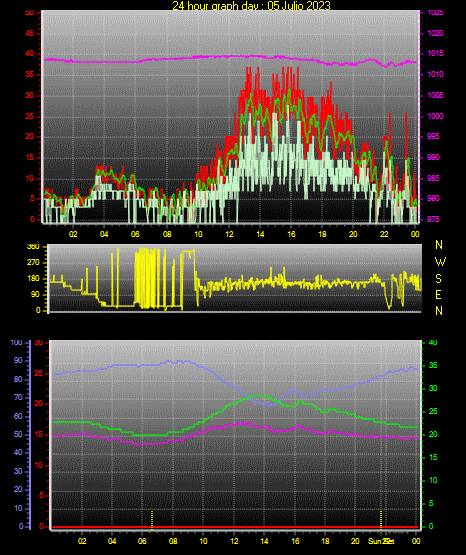Image resolution: width=466 pixels, height=555 pixels.
Task: Click the 1000 pressure scale value
Action: click(x=435, y=116)
